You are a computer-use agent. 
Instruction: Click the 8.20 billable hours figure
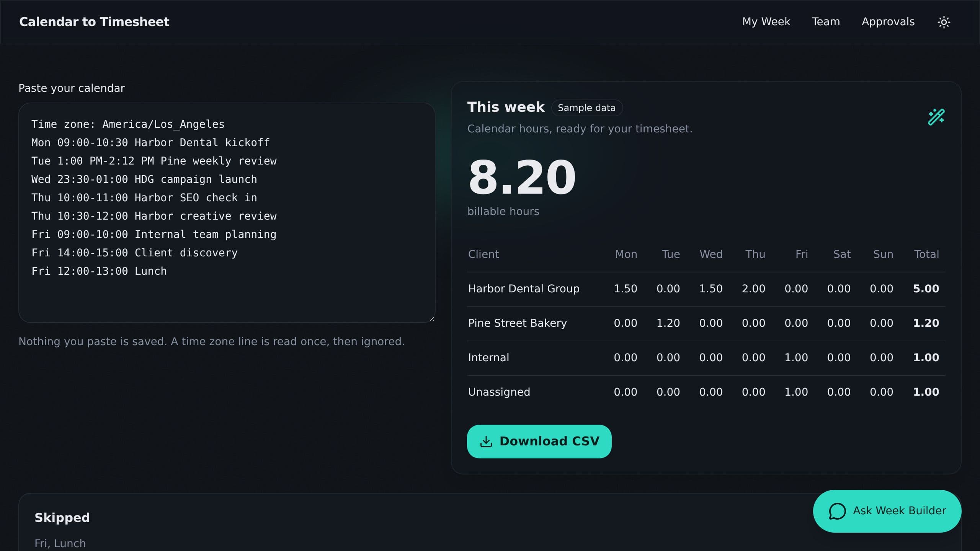pos(522,178)
